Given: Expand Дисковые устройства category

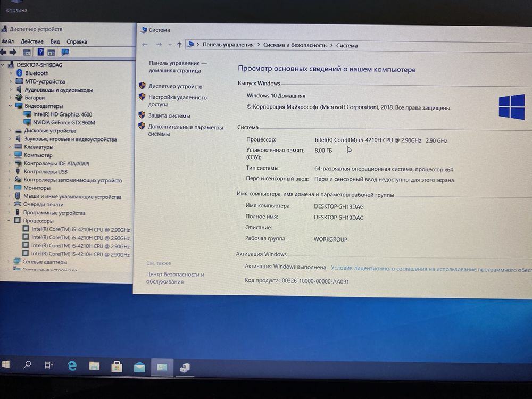Looking at the screenshot, I should (x=10, y=131).
